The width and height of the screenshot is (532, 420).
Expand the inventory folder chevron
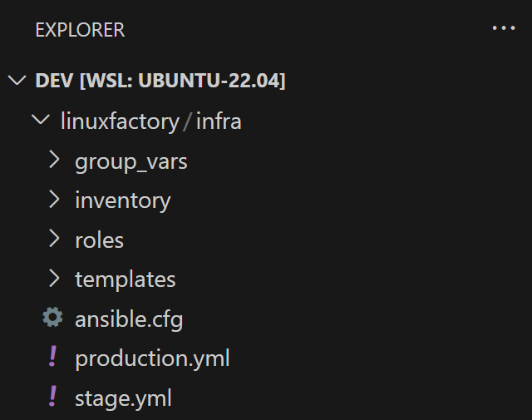[55, 200]
